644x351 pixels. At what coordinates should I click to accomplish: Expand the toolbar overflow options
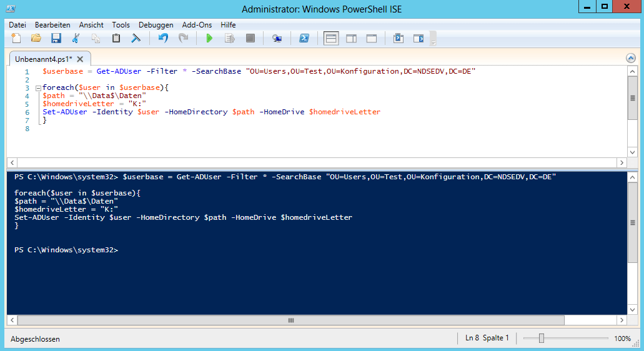point(432,39)
